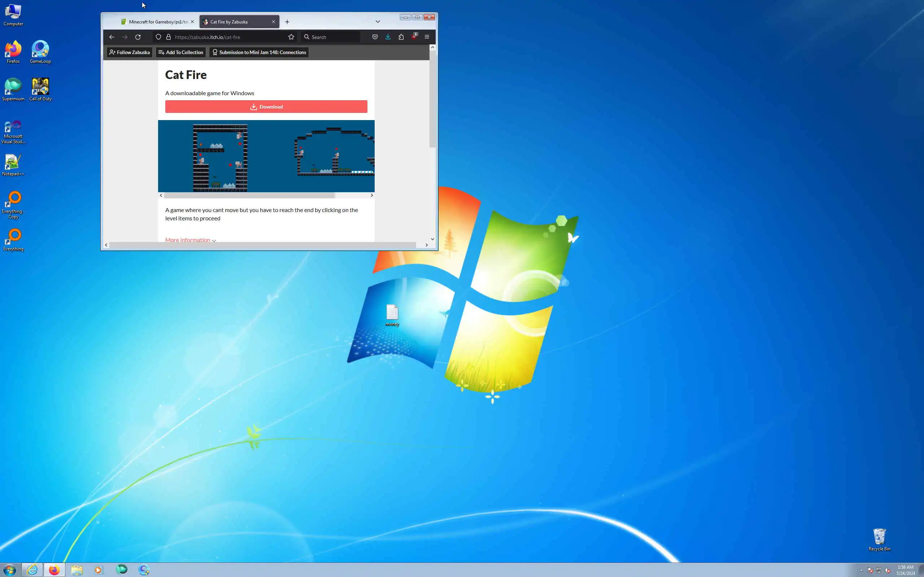Click Add To Collection button
Viewport: 924px width, 577px height.
click(180, 52)
